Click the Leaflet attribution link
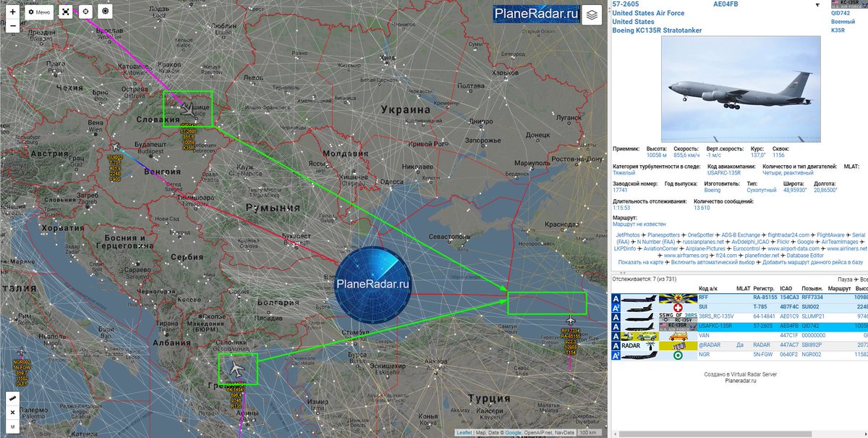Screen dimensions: 868x438 (464, 433)
